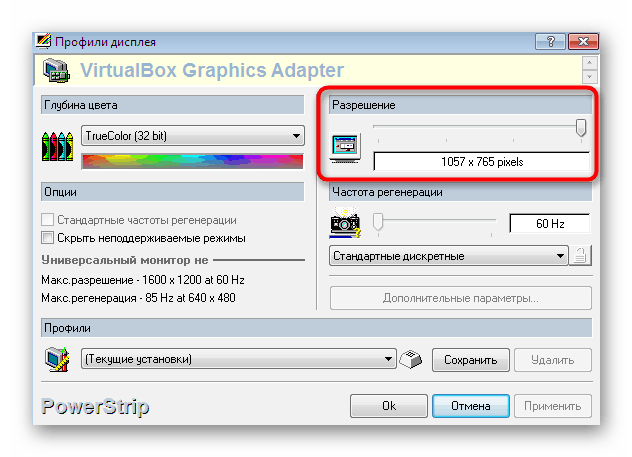Enable Скрыть неподдерживаемые режимы checkbox
This screenshot has height=457, width=632.
pyautogui.click(x=48, y=238)
